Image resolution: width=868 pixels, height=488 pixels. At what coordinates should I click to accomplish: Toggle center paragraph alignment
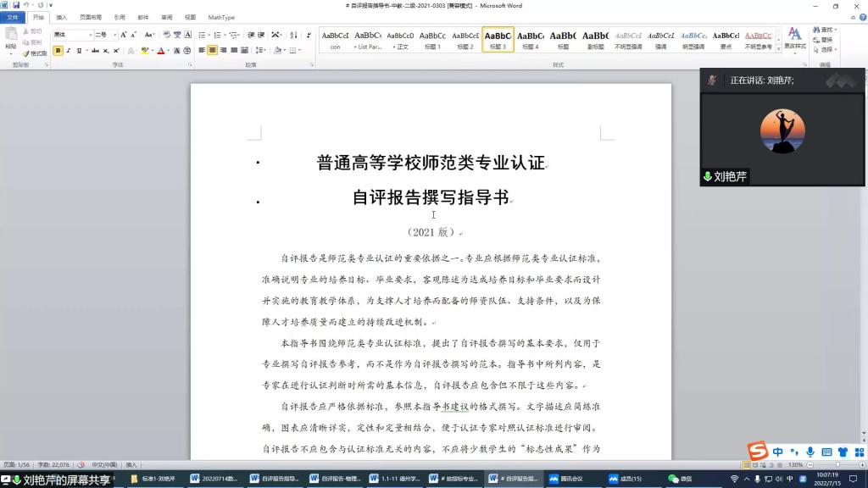[212, 51]
